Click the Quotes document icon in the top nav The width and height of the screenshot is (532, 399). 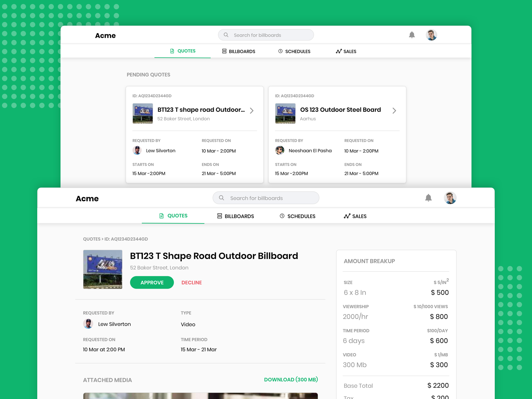click(x=172, y=51)
